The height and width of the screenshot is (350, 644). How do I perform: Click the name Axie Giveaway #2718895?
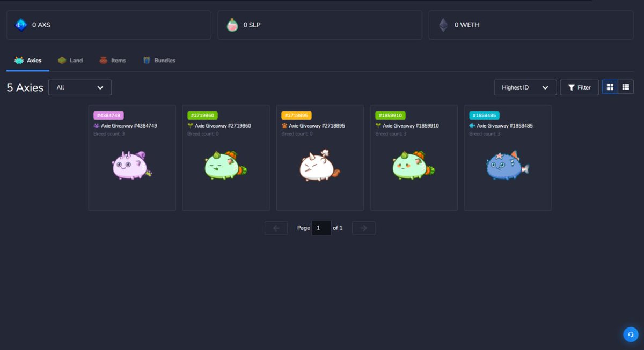pyautogui.click(x=317, y=126)
